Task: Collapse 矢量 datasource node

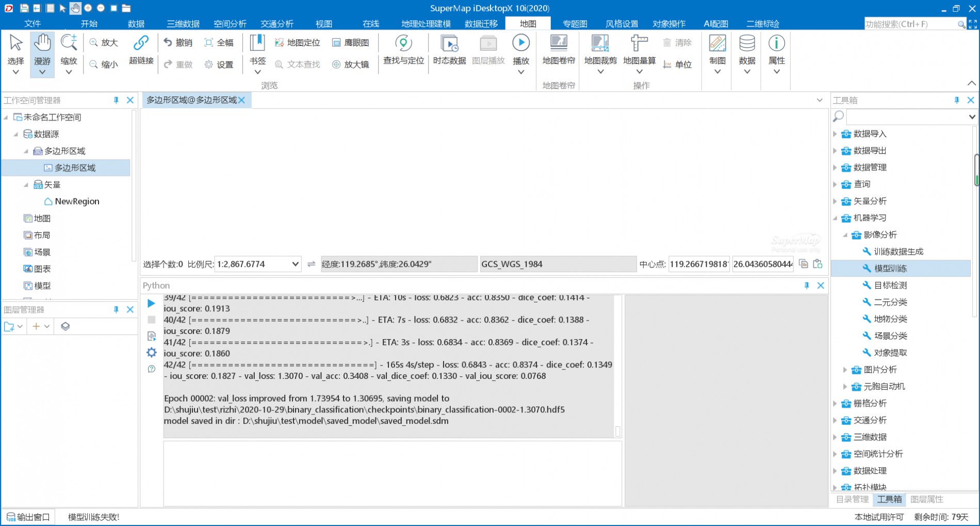Action: [x=26, y=185]
